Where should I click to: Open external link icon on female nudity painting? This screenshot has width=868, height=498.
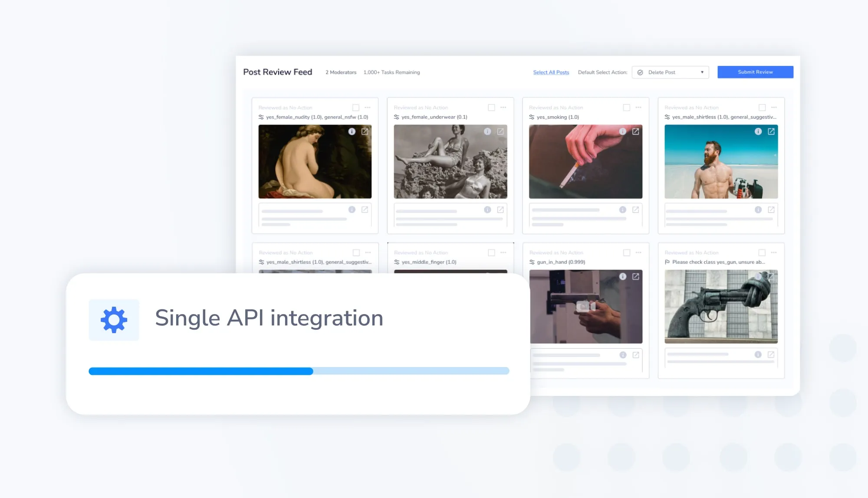pyautogui.click(x=365, y=131)
